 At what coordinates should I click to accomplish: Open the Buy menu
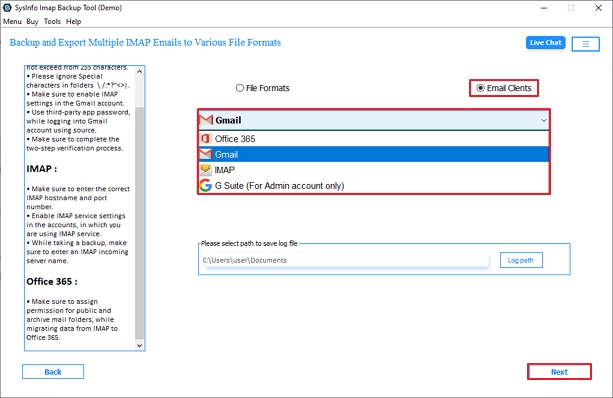[32, 22]
